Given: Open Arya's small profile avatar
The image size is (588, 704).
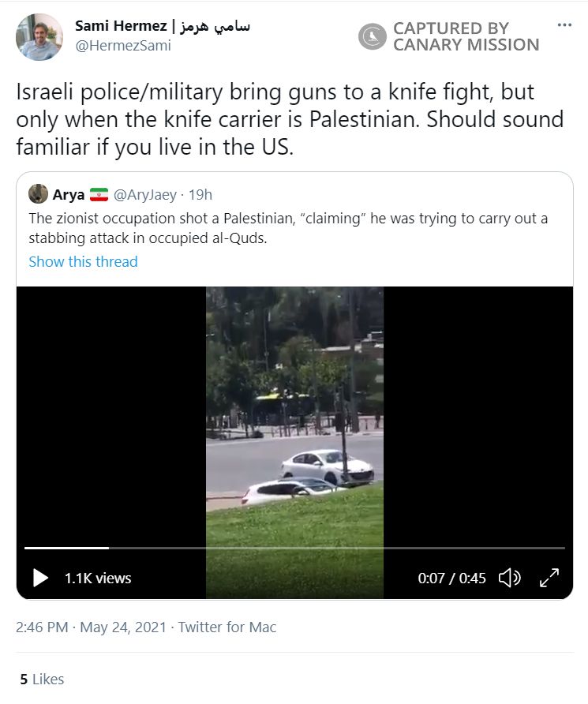Looking at the screenshot, I should click(38, 194).
